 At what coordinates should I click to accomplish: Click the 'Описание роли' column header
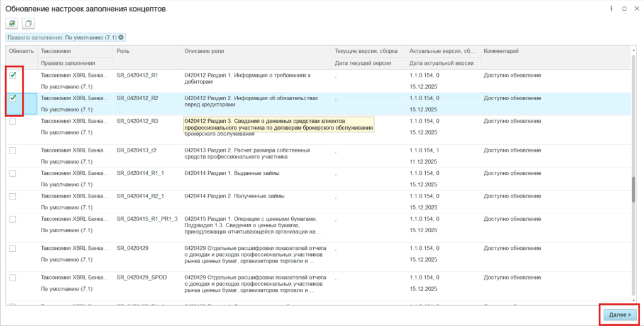point(204,51)
